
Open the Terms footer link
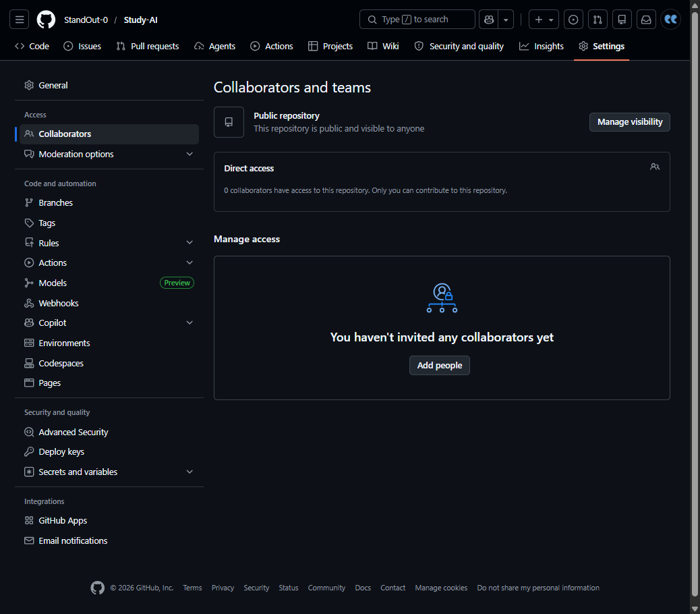click(x=192, y=588)
